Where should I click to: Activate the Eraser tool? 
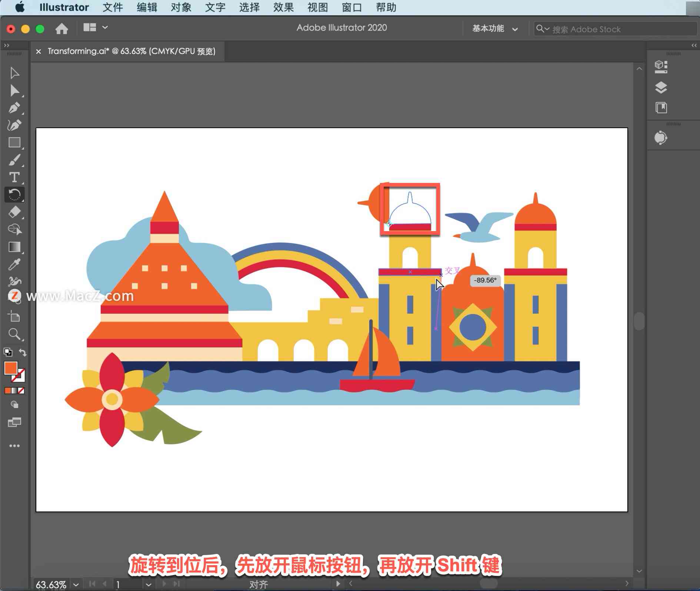coord(14,212)
